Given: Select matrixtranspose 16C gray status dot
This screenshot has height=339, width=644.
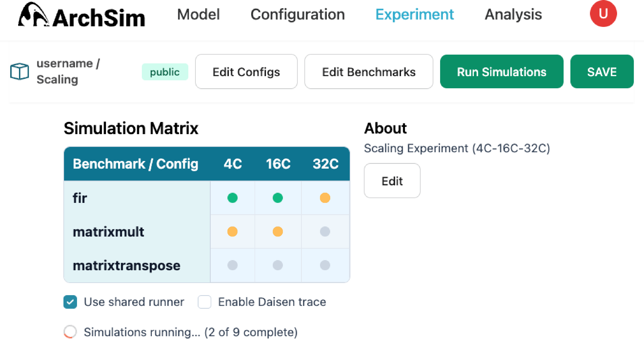Looking at the screenshot, I should coord(278,265).
